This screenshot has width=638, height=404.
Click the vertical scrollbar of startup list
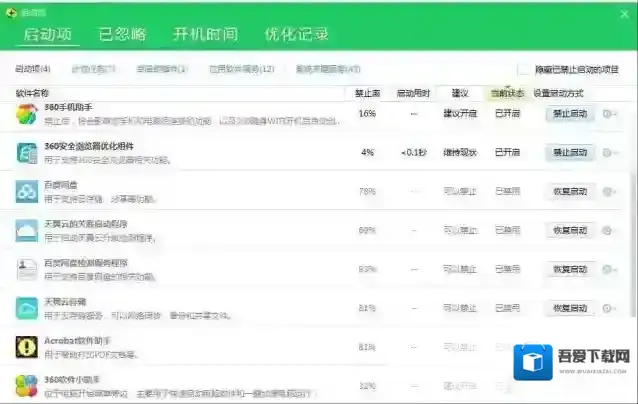pos(633,244)
